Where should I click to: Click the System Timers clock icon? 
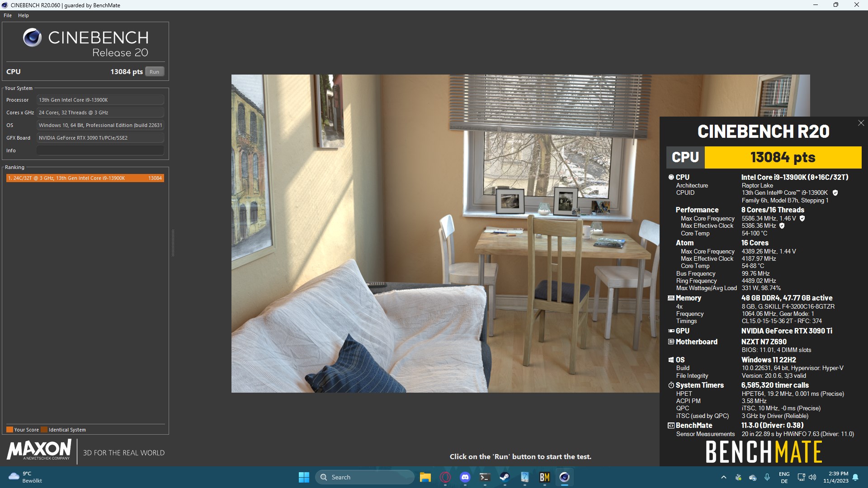click(671, 385)
